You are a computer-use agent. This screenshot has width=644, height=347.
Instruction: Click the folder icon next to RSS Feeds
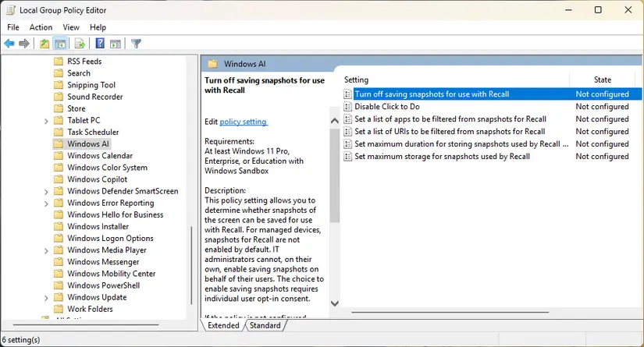(x=59, y=62)
